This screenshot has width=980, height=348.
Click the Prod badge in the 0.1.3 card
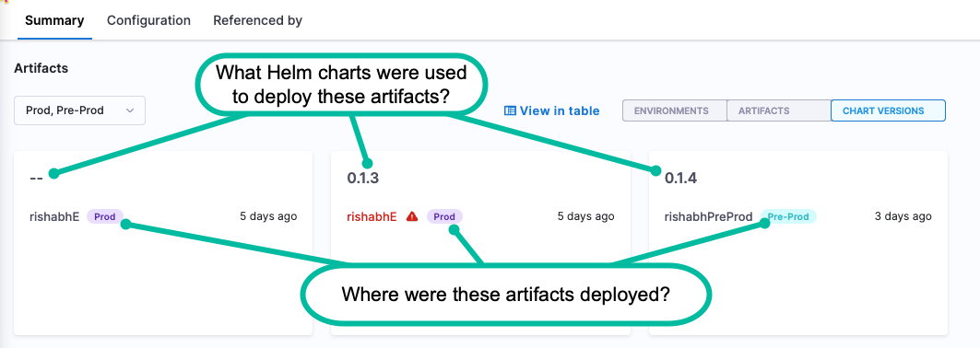click(x=444, y=216)
